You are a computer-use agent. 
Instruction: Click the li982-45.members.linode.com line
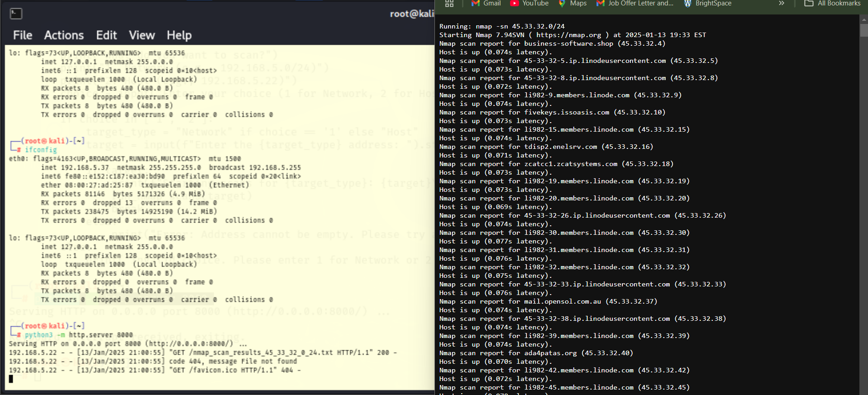pyautogui.click(x=564, y=387)
